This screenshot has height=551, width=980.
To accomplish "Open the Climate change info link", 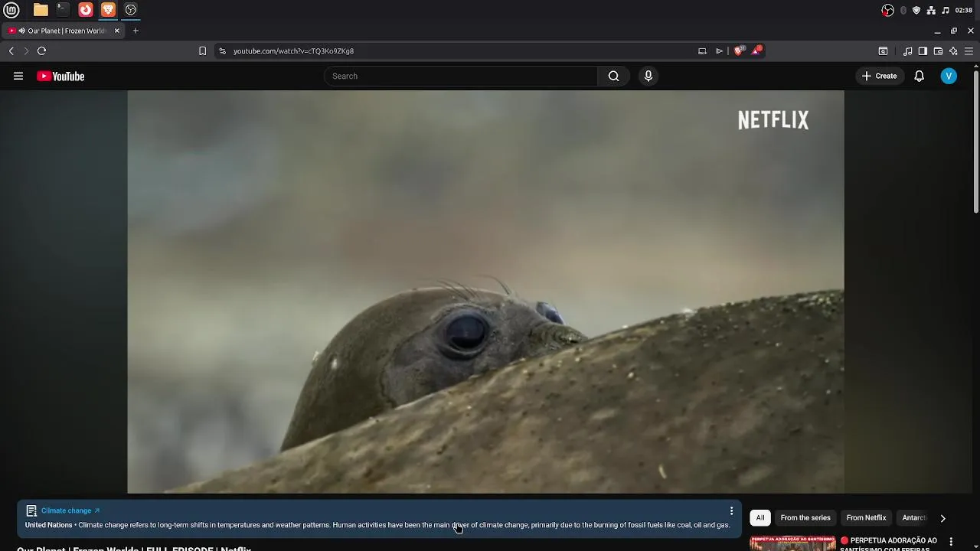I will tap(70, 510).
